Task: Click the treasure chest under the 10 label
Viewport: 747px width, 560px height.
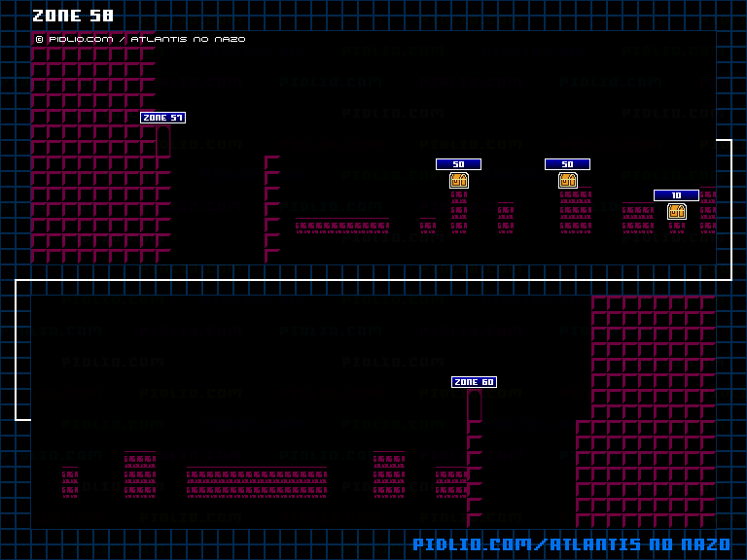Action: pos(677,211)
